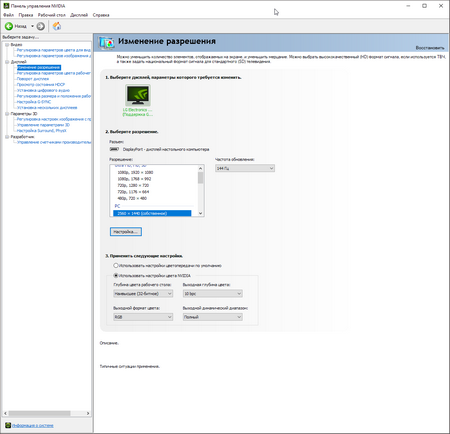450x434 pixels.
Task: Open the 144 Hz refresh rate dropdown
Action: (x=245, y=168)
